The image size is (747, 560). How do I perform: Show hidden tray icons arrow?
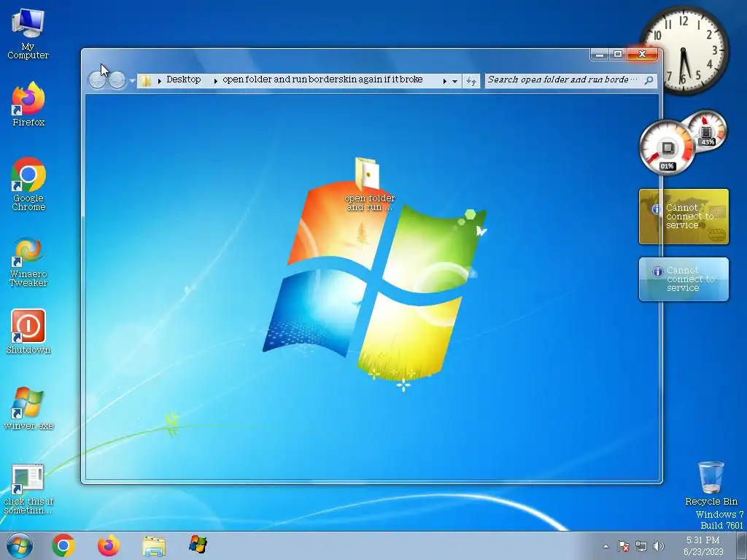tap(605, 546)
